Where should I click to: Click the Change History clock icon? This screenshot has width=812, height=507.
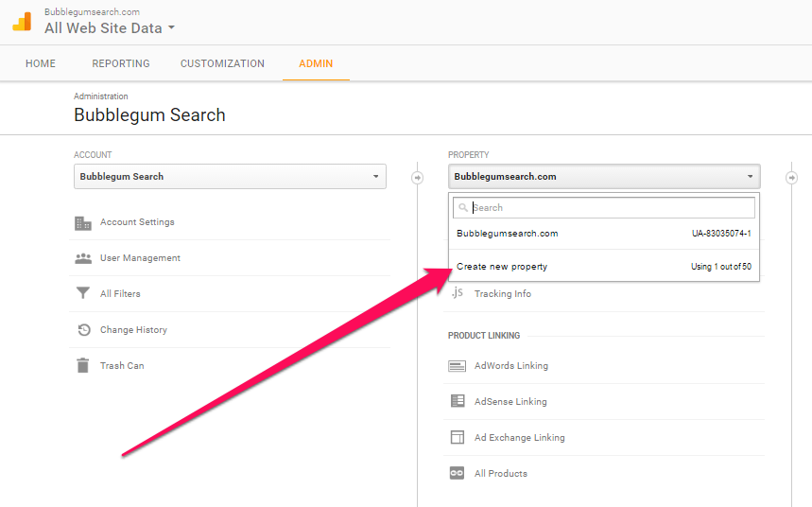(x=84, y=330)
